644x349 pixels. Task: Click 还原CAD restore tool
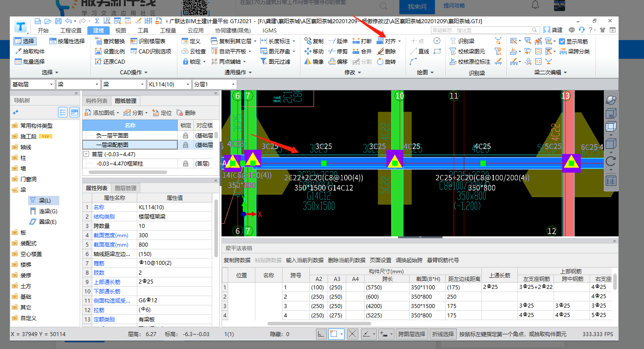(x=110, y=61)
